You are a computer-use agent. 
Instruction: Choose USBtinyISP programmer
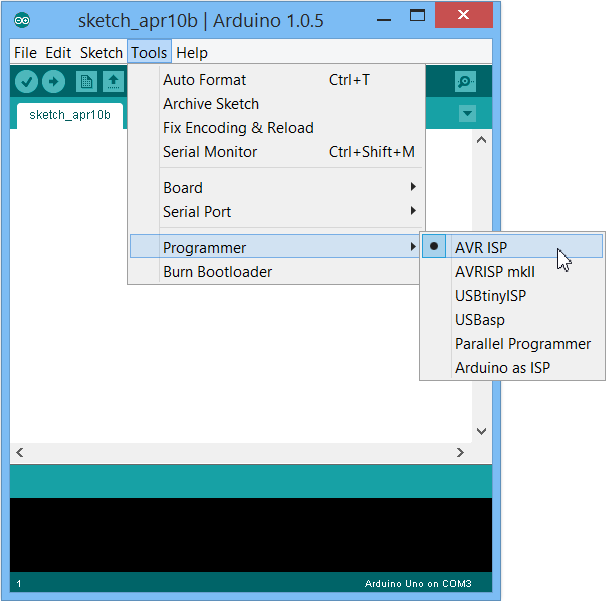click(x=512, y=296)
